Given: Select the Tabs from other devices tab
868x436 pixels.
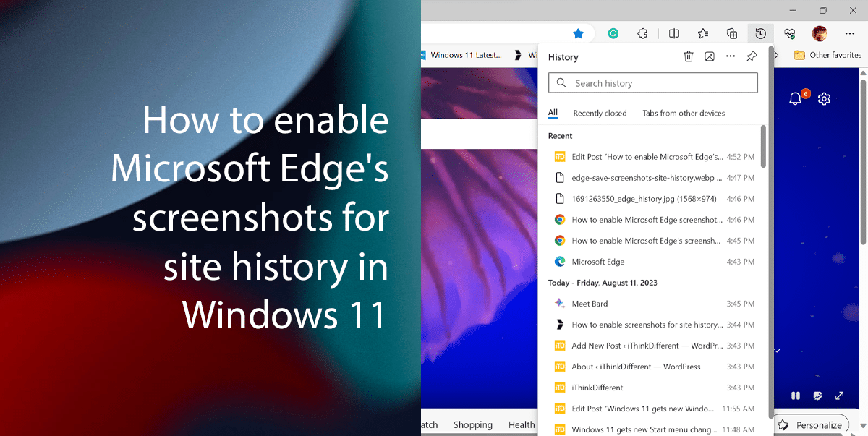Looking at the screenshot, I should [x=684, y=113].
